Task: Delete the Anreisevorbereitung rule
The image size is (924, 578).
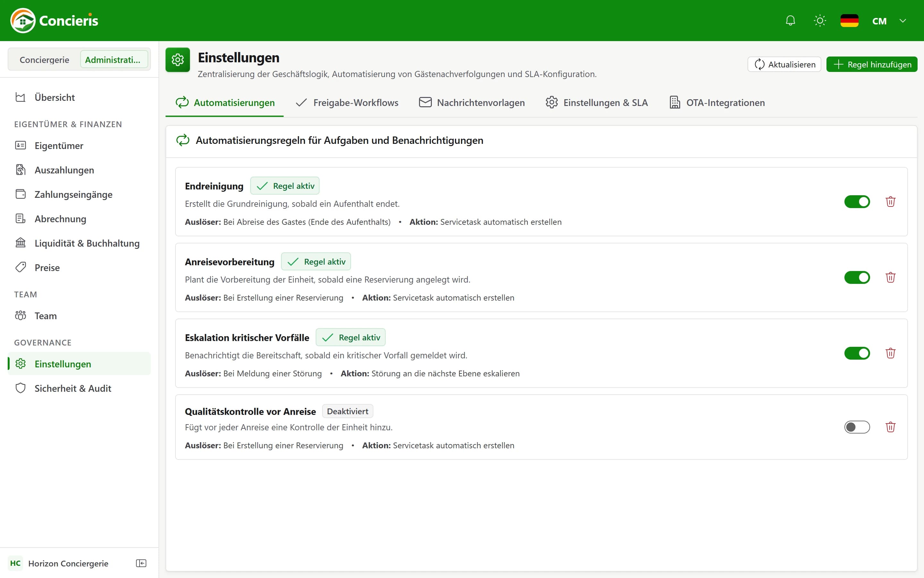Action: pos(890,277)
